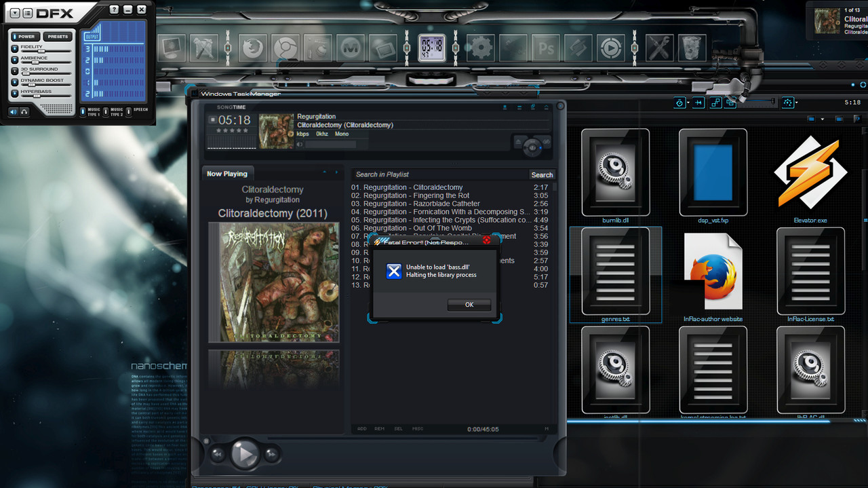
Task: Select track 05 Infecting the Crypts
Action: (450, 220)
